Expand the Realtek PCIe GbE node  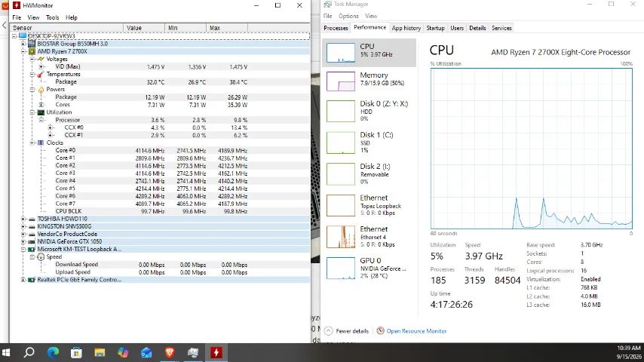[x=23, y=280]
